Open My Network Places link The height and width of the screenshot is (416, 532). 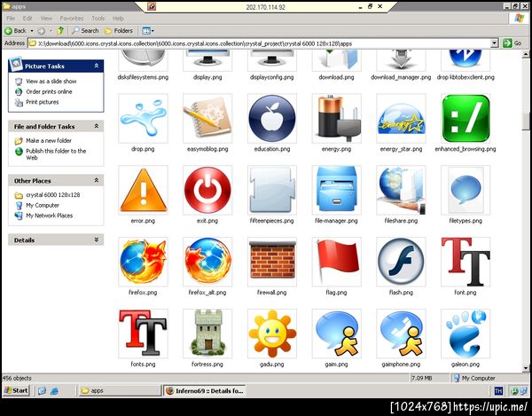point(49,216)
